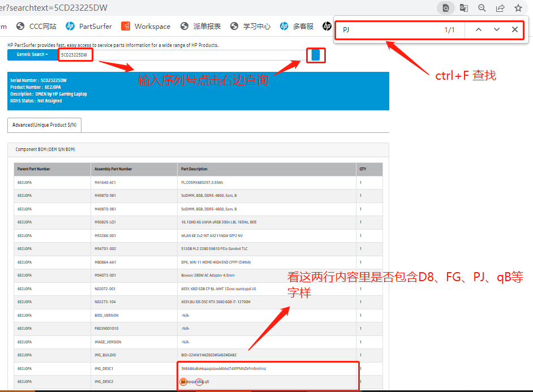Image resolution: width=533 pixels, height=392 pixels.
Task: Open the CCC网站 bookmark
Action: [x=36, y=26]
